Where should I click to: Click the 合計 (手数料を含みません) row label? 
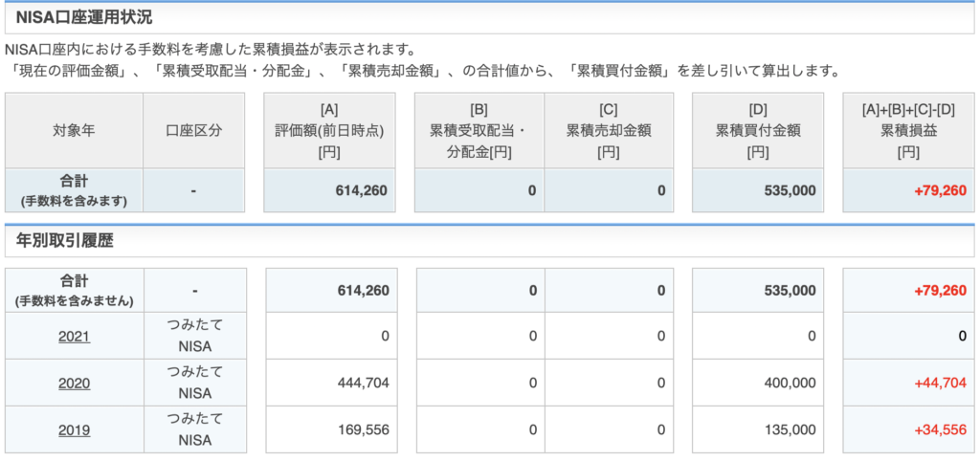coord(74,290)
